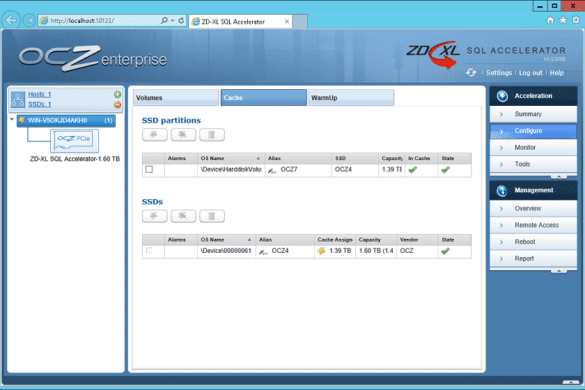Click the first toolbar button under SSDs
Viewport: 585px width, 390px height.
coord(154,216)
